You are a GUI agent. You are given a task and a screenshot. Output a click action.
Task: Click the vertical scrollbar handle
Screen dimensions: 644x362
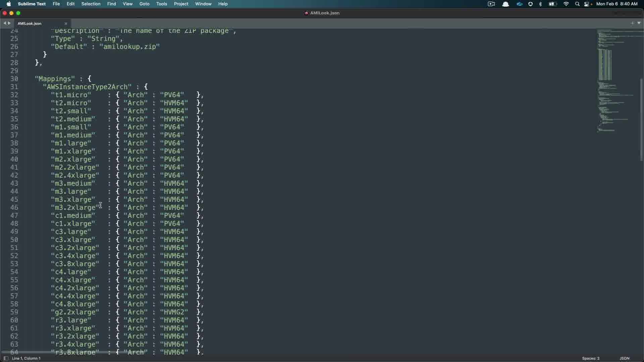[x=641, y=119]
